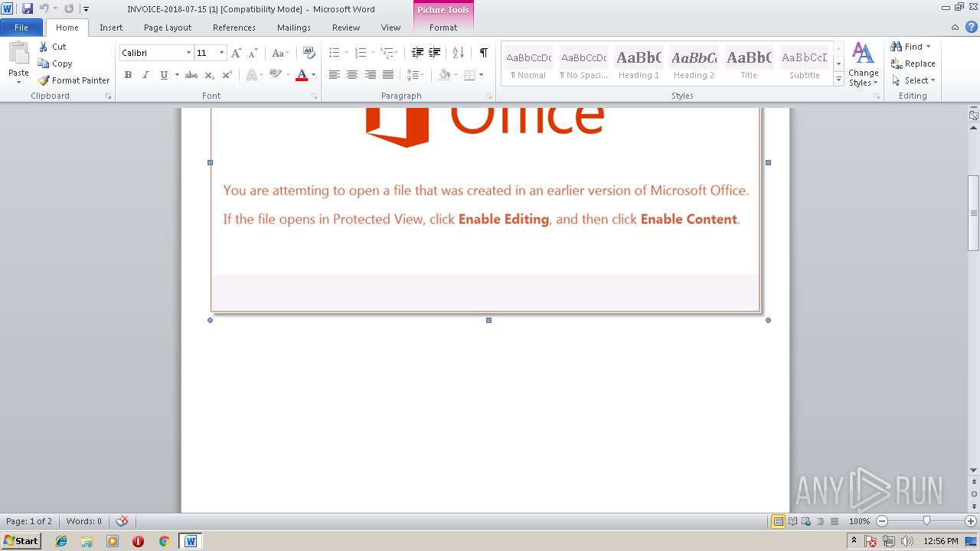
Task: Launch Chrome from the taskbar
Action: click(x=164, y=541)
